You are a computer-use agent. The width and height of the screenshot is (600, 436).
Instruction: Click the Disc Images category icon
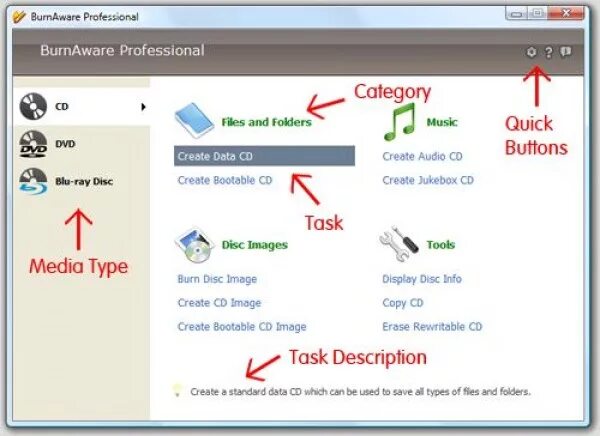pyautogui.click(x=194, y=245)
